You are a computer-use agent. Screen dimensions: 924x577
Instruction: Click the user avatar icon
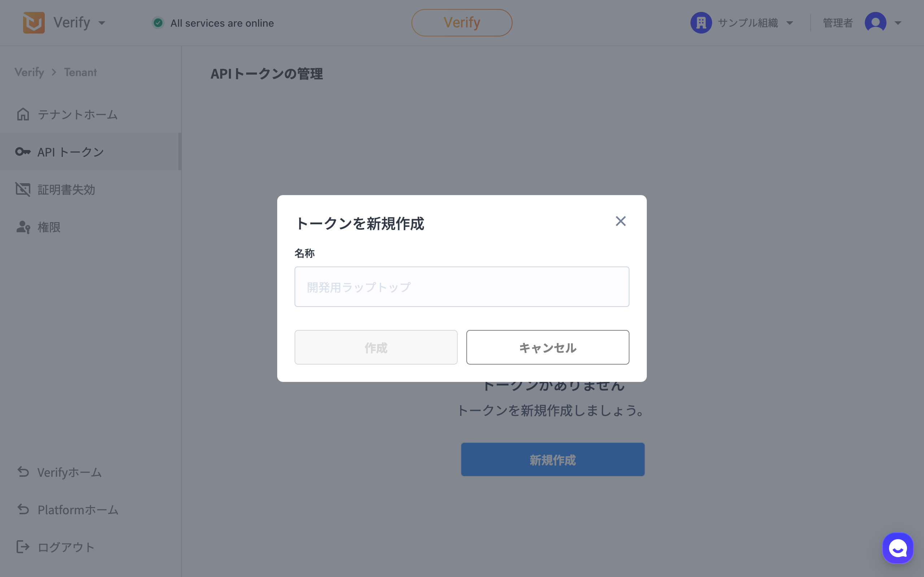pyautogui.click(x=875, y=23)
